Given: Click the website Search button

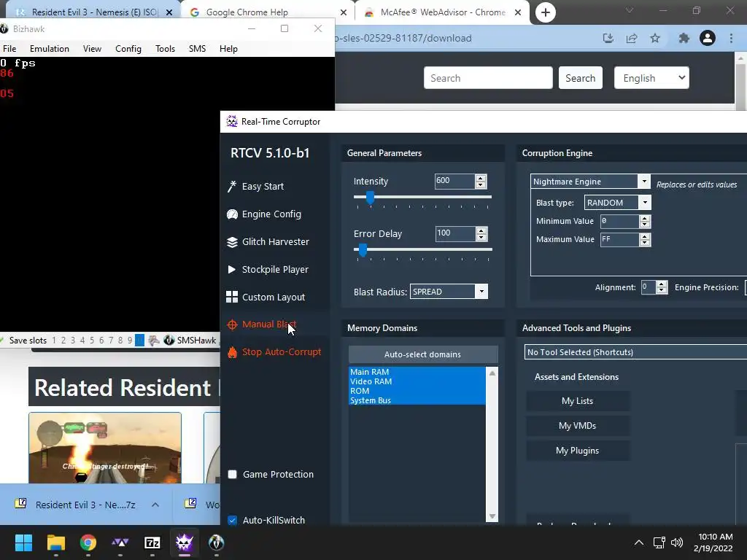Looking at the screenshot, I should pos(580,78).
